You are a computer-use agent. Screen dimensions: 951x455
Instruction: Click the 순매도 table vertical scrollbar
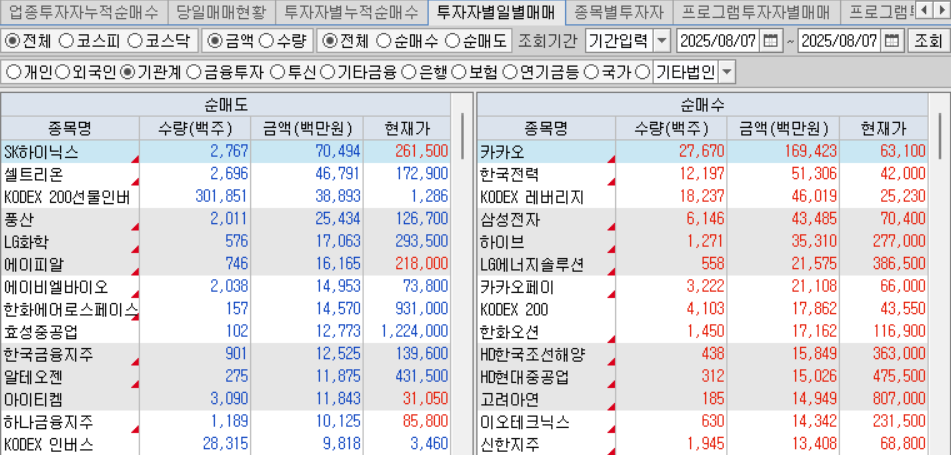(462, 136)
